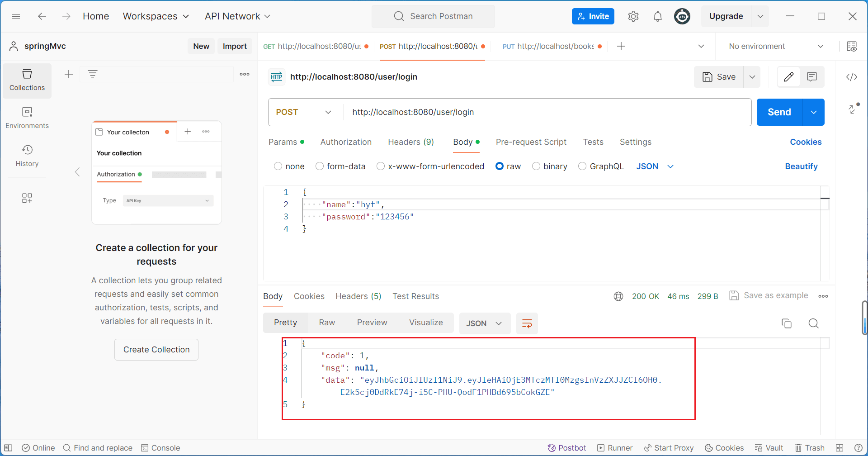Switch to the PUT localhost/books tab
Image resolution: width=868 pixels, height=456 pixels.
[x=552, y=46]
